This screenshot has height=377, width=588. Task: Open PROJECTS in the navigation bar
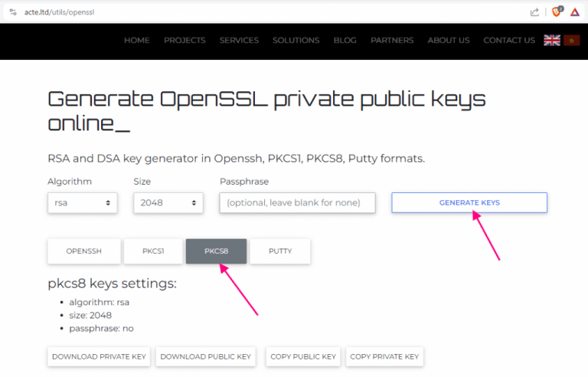[x=185, y=40]
